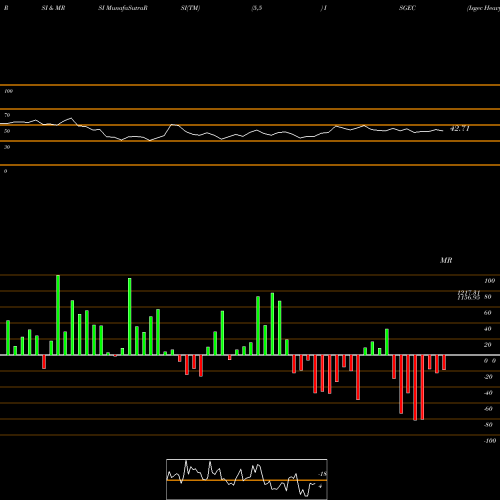Click the MR panel title label
The image size is (500, 500).
(x=446, y=260)
